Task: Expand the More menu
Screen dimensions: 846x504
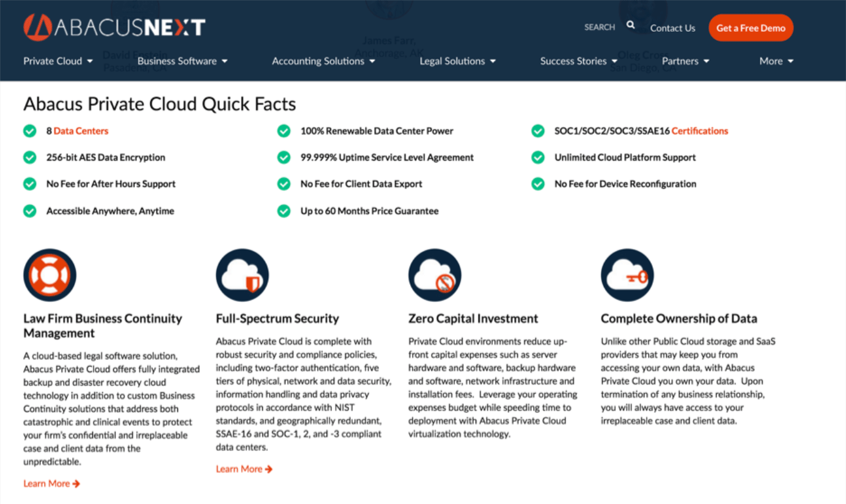Action: 776,61
